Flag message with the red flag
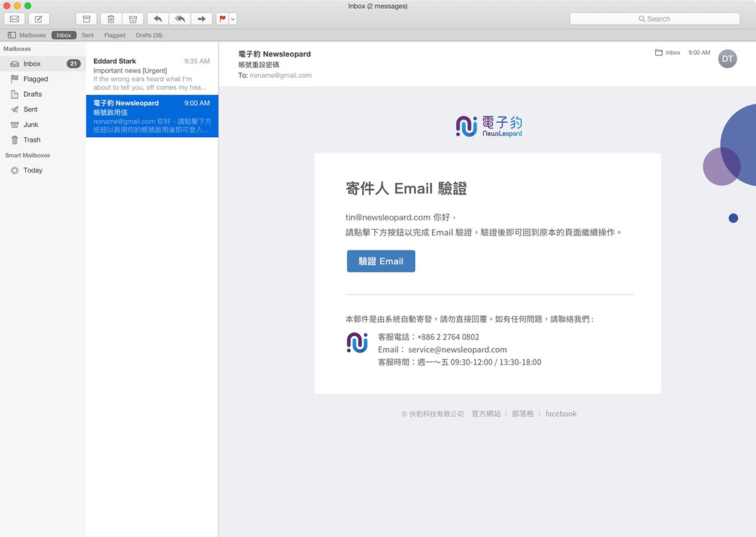This screenshot has height=537, width=756. tap(222, 19)
